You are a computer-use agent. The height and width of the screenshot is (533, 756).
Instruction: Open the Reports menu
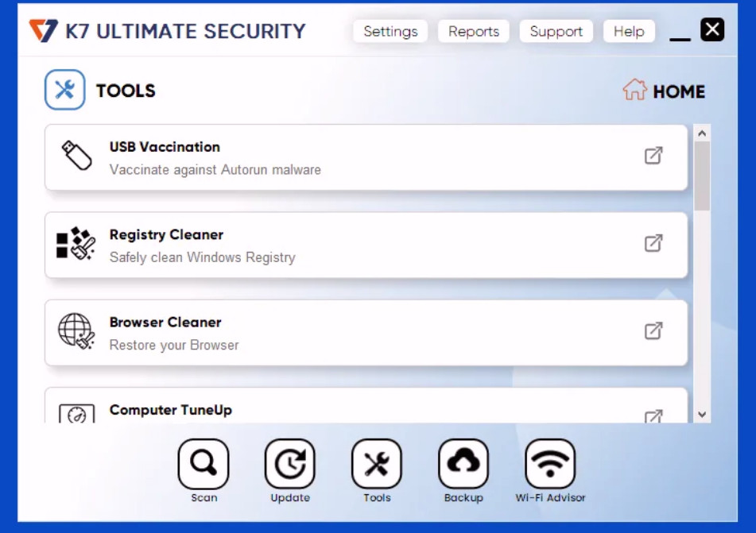pos(474,31)
